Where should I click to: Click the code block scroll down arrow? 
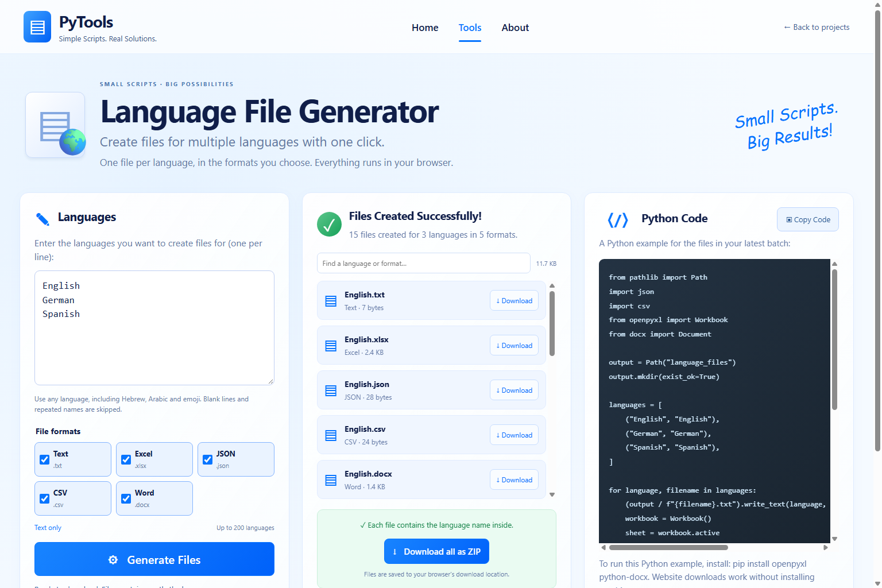[834, 539]
